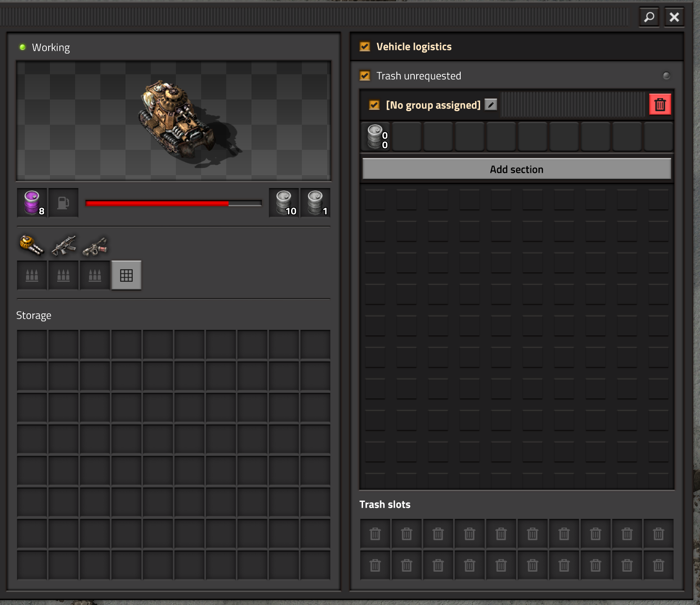Edit the logistic group name pencil
Image resolution: width=700 pixels, height=605 pixels.
(x=491, y=104)
